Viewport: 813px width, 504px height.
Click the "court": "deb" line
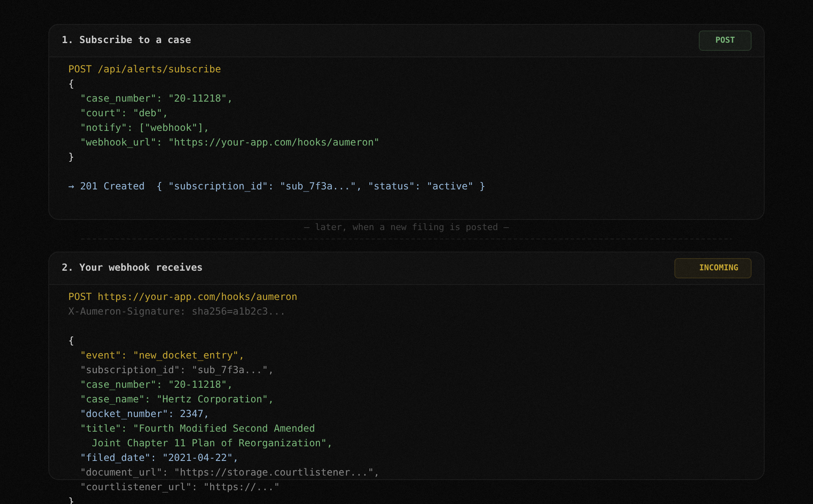[x=124, y=113]
